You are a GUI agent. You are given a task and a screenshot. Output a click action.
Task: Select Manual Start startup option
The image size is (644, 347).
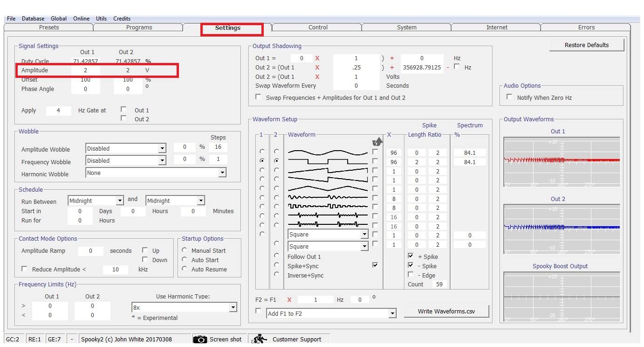[185, 250]
